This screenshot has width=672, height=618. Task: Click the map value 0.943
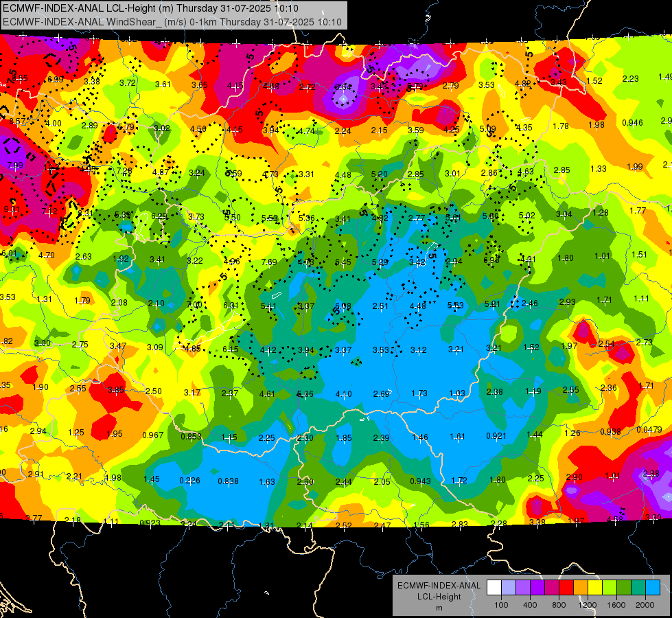coord(420,481)
